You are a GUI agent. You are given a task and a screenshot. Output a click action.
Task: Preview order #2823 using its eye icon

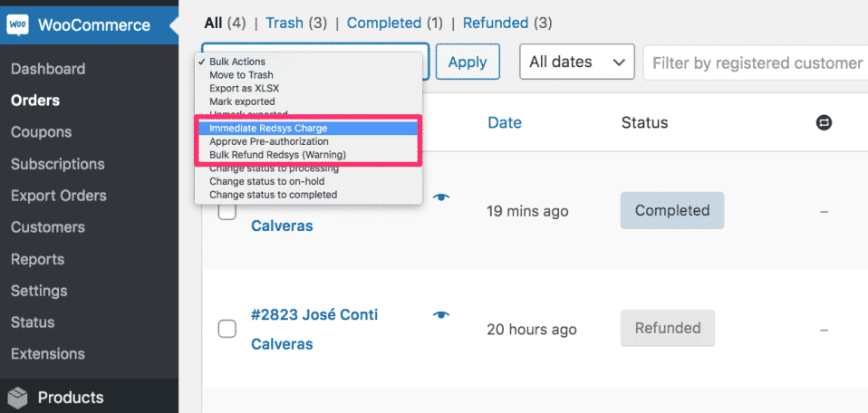[441, 315]
